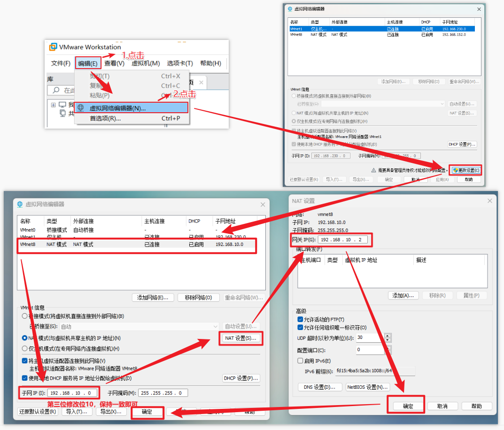Select the VMnet1 row with 192.168.230.0 in the grayed-out editor
This screenshot has width=504, height=430.
[381, 29]
